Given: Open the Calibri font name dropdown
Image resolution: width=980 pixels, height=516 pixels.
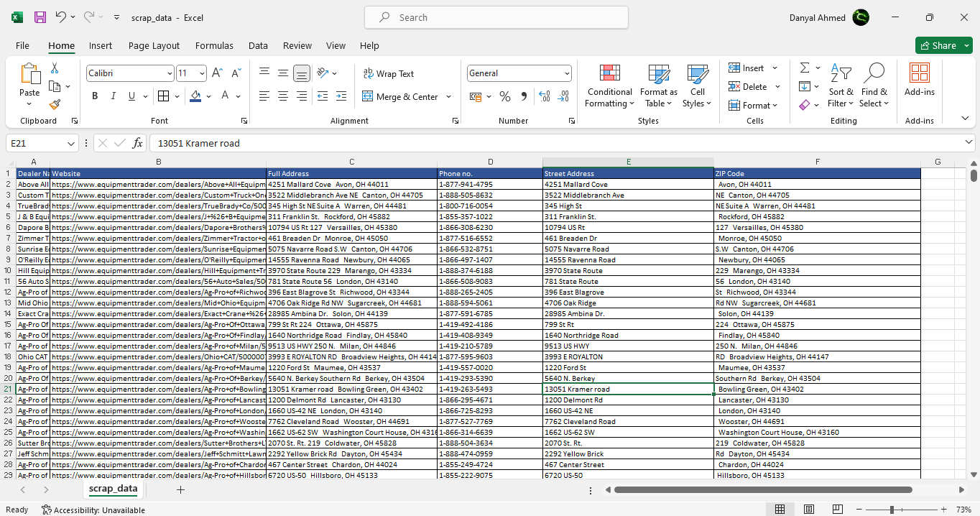Looking at the screenshot, I should [170, 73].
